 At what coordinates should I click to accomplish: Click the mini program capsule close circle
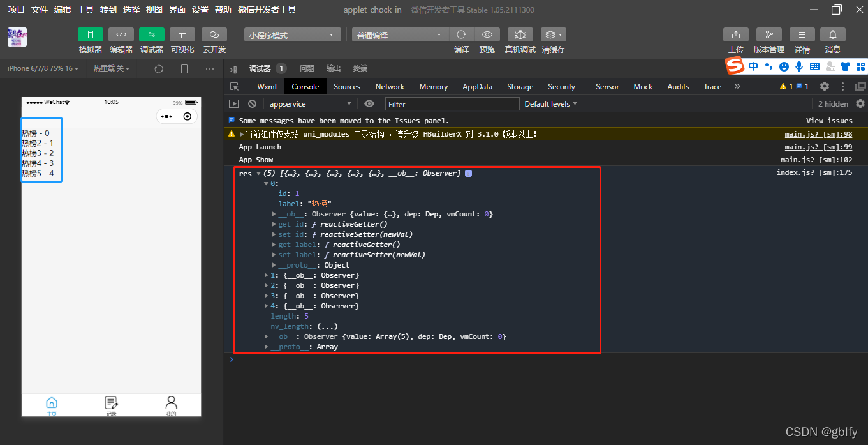[x=187, y=116]
